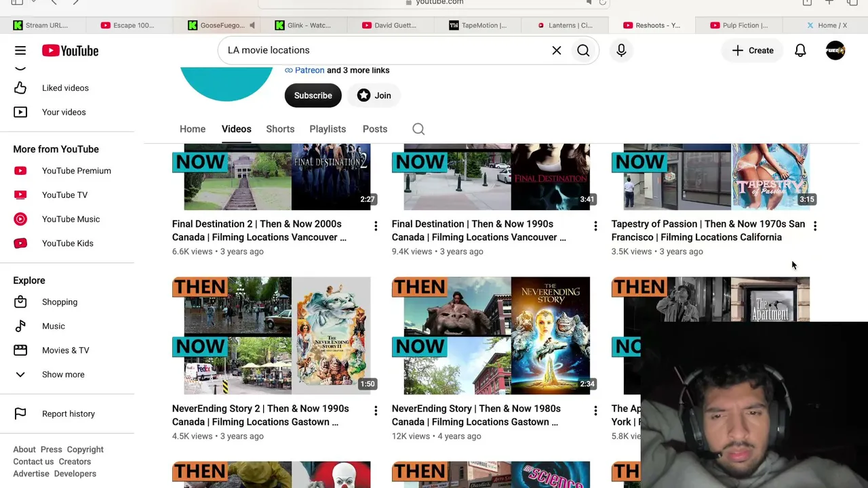
Task: Click the Join membership button
Action: pyautogui.click(x=374, y=96)
